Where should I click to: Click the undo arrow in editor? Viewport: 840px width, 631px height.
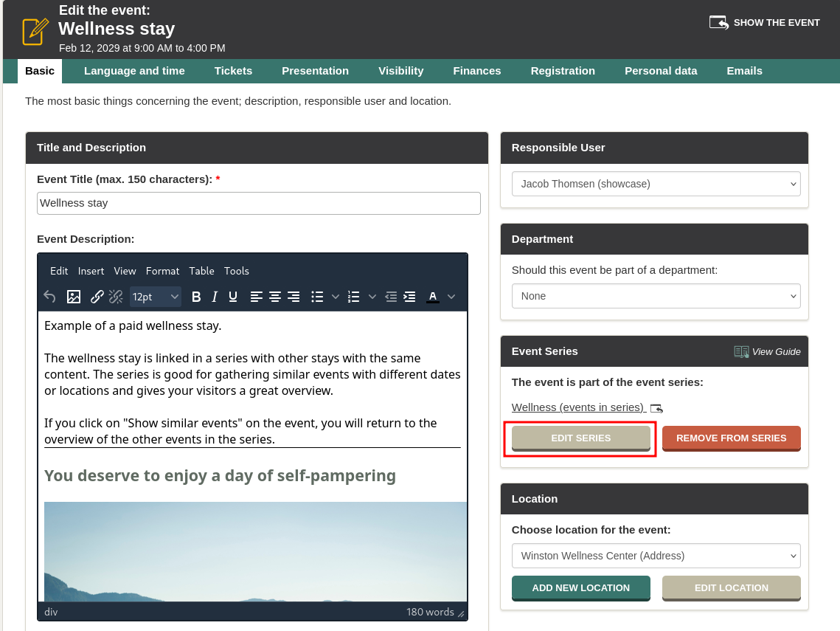49,297
